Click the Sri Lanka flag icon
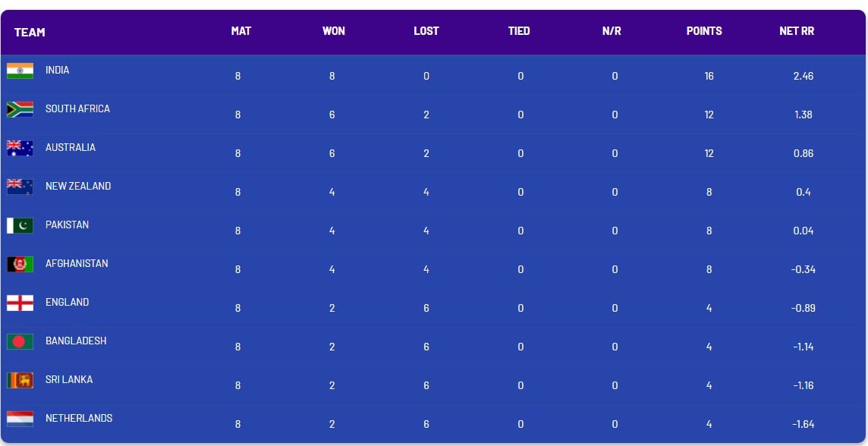This screenshot has height=446, width=868. (x=20, y=380)
